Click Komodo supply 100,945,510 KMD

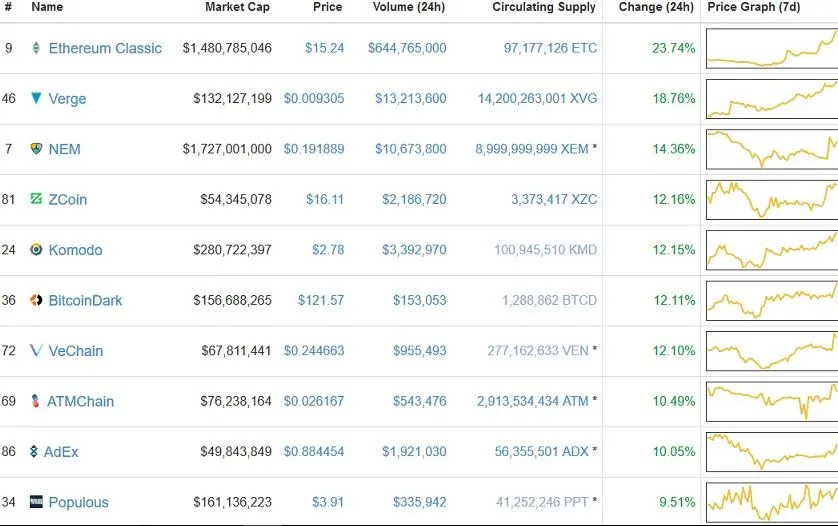[545, 250]
